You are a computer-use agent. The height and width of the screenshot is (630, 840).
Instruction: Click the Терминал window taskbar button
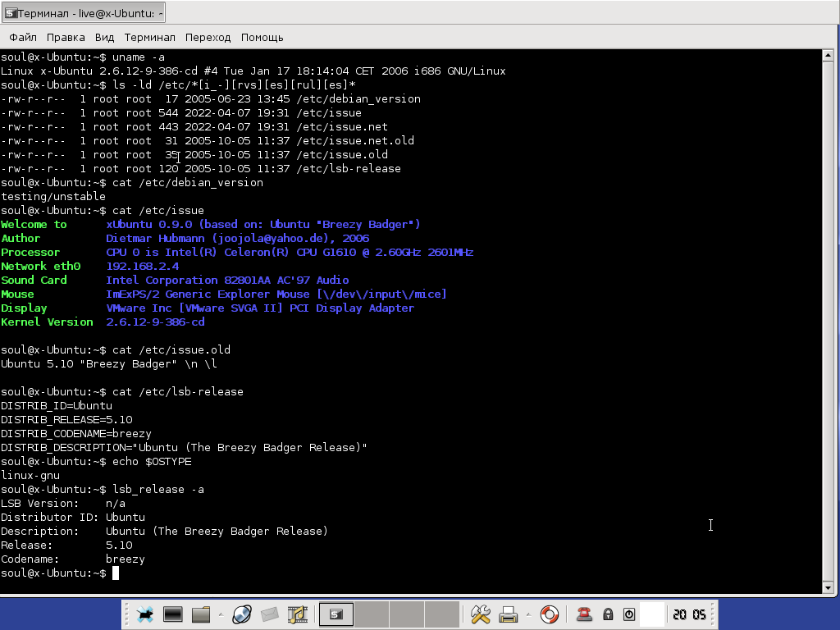pos(84,13)
